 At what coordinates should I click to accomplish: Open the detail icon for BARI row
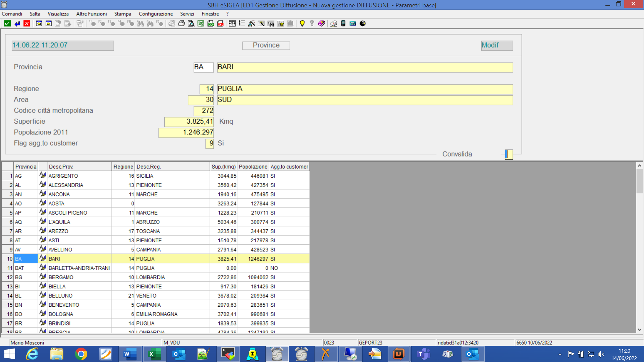click(43, 258)
